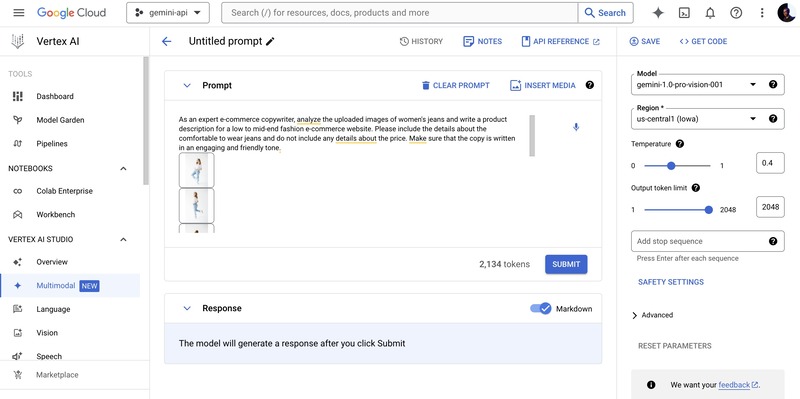Click Get Code

click(x=704, y=41)
